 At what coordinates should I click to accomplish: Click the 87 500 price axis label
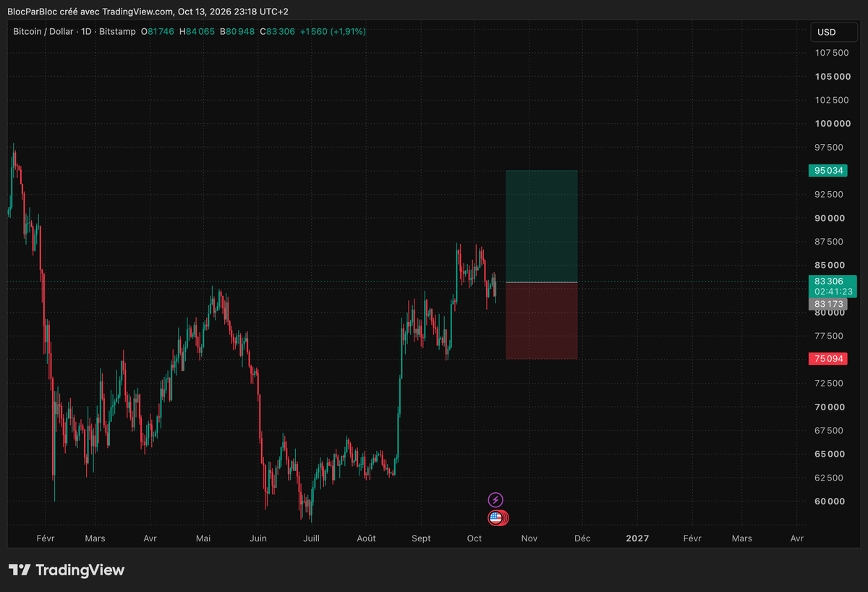click(x=829, y=242)
